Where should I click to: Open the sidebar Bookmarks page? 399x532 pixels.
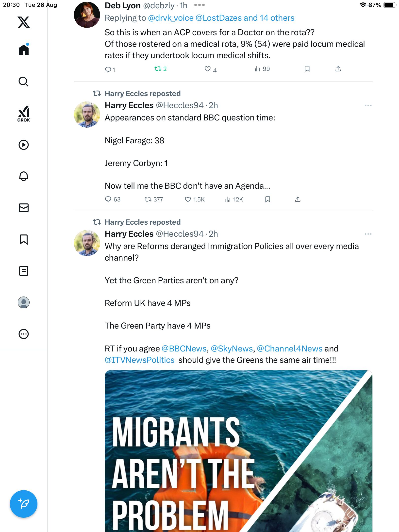(24, 239)
